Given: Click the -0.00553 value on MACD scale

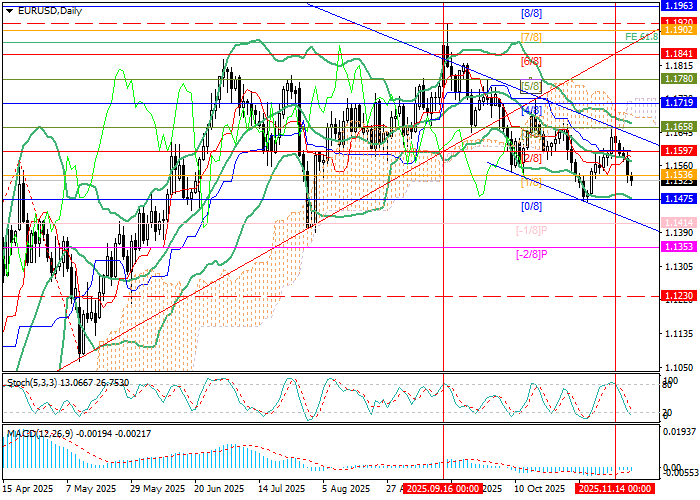Looking at the screenshot, I should coord(679,473).
